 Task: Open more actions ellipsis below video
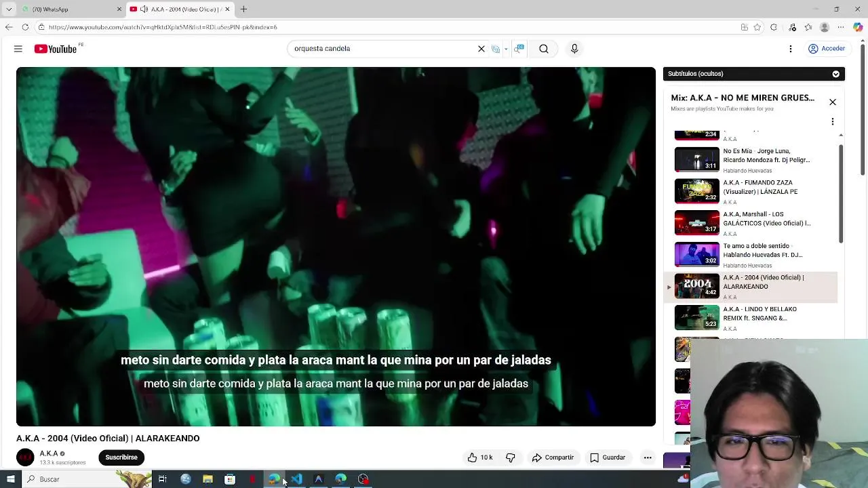[648, 457]
